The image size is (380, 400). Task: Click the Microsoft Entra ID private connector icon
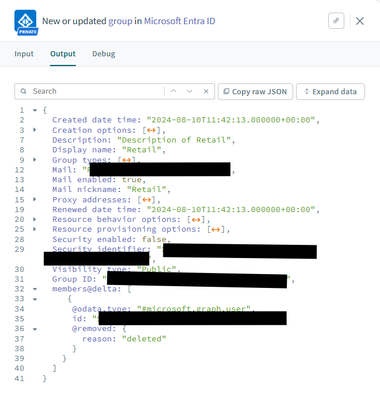click(x=26, y=22)
